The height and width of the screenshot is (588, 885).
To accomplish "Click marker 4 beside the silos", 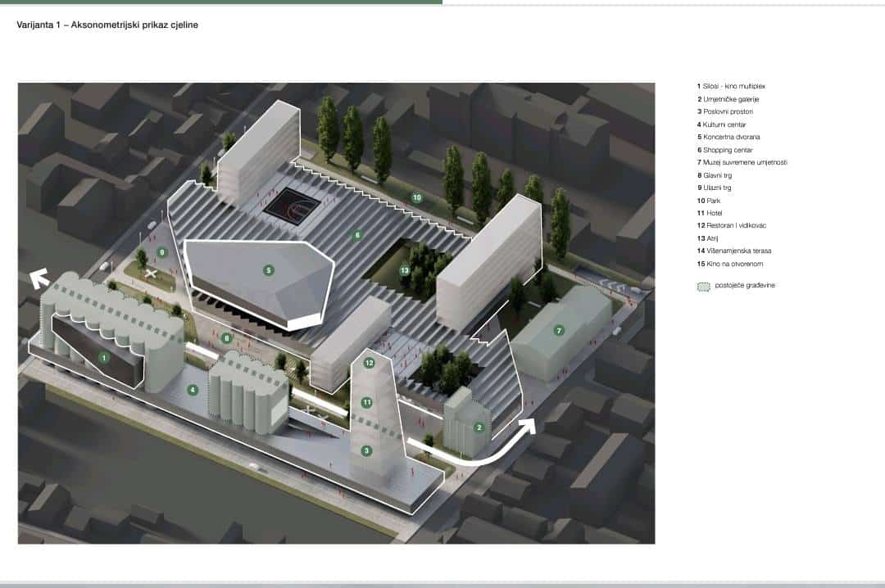I will point(193,391).
